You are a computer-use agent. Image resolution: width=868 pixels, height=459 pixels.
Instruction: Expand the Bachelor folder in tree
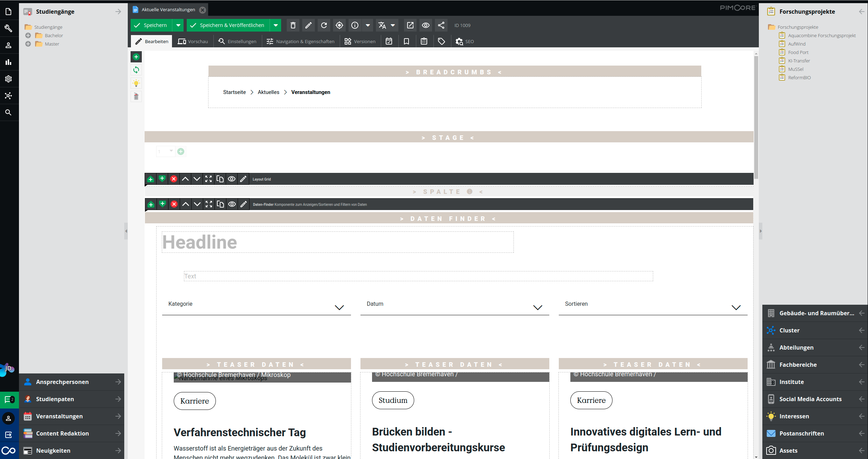coord(28,35)
